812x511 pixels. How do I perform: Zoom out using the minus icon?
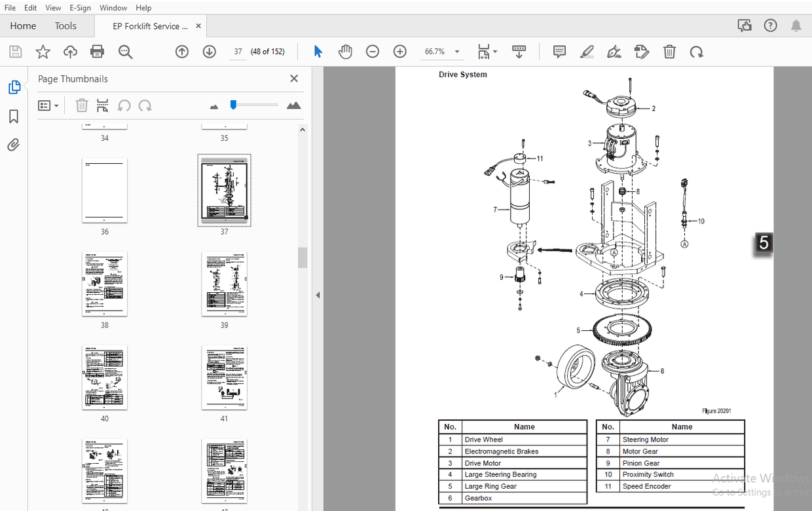coord(373,51)
